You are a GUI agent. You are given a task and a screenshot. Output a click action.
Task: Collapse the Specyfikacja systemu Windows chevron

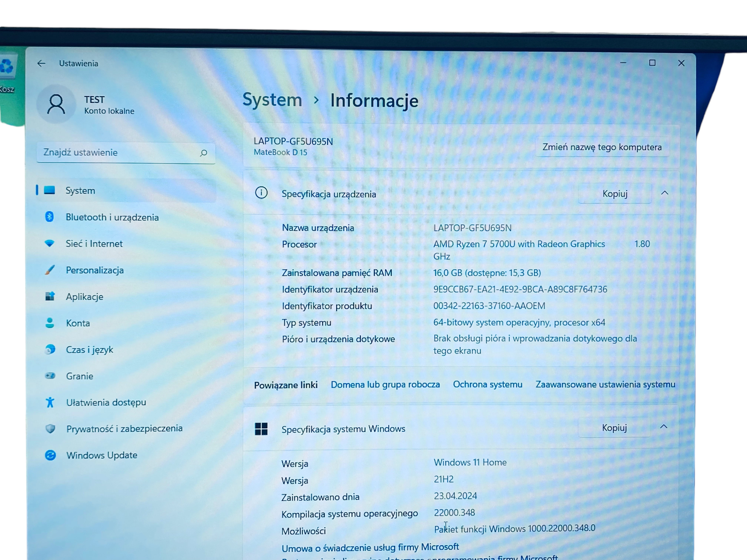click(664, 427)
